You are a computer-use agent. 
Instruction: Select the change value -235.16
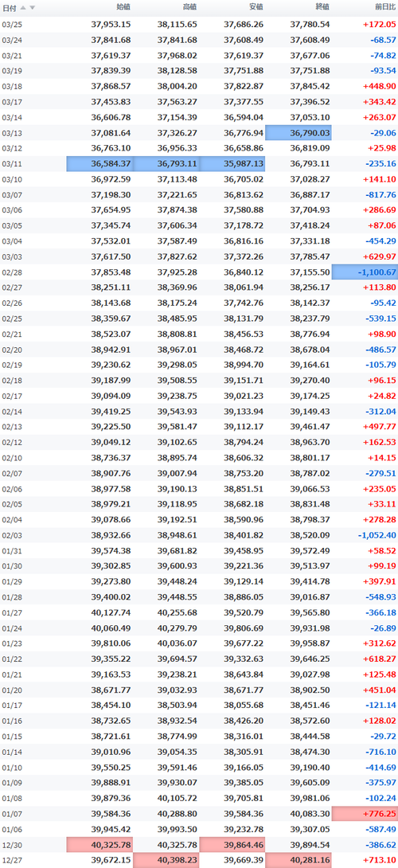[379, 164]
